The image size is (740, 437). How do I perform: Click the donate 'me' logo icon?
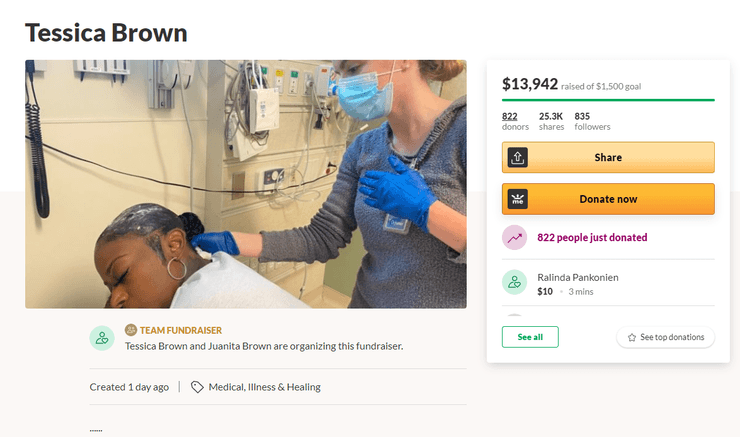(518, 199)
